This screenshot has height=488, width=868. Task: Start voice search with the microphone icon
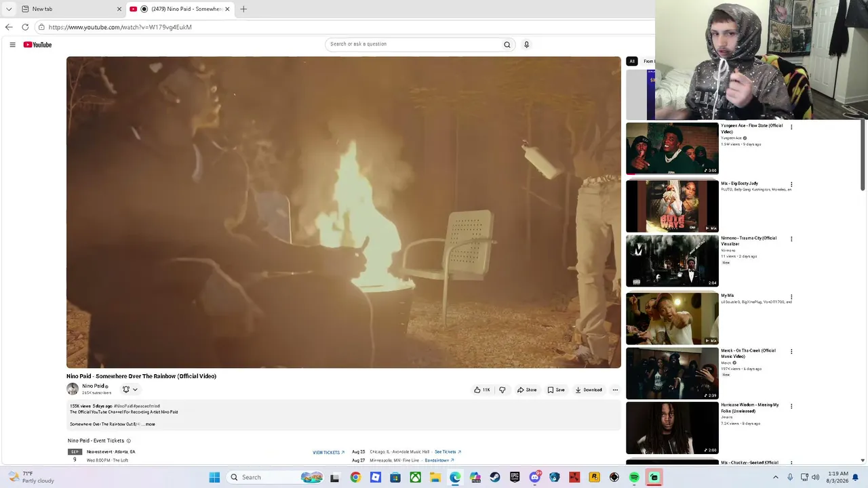tap(526, 45)
